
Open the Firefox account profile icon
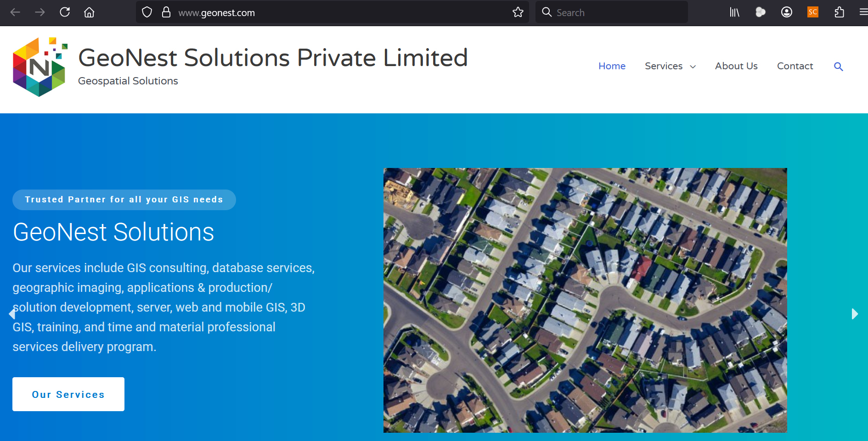787,12
